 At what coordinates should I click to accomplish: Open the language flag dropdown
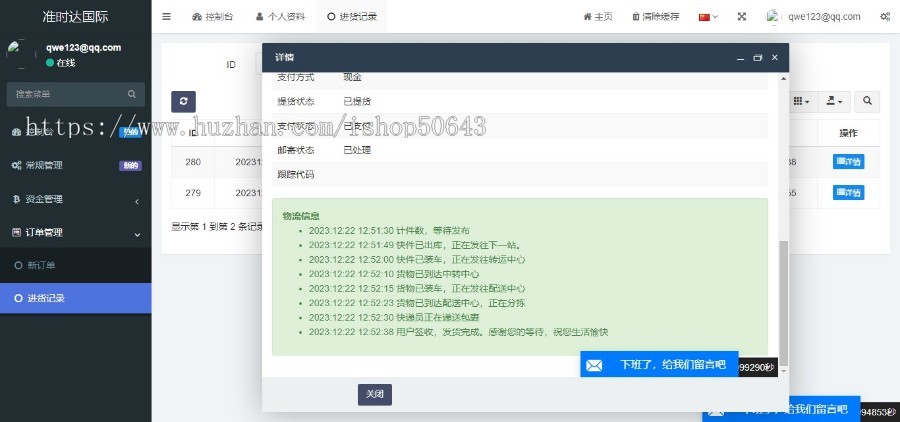708,17
